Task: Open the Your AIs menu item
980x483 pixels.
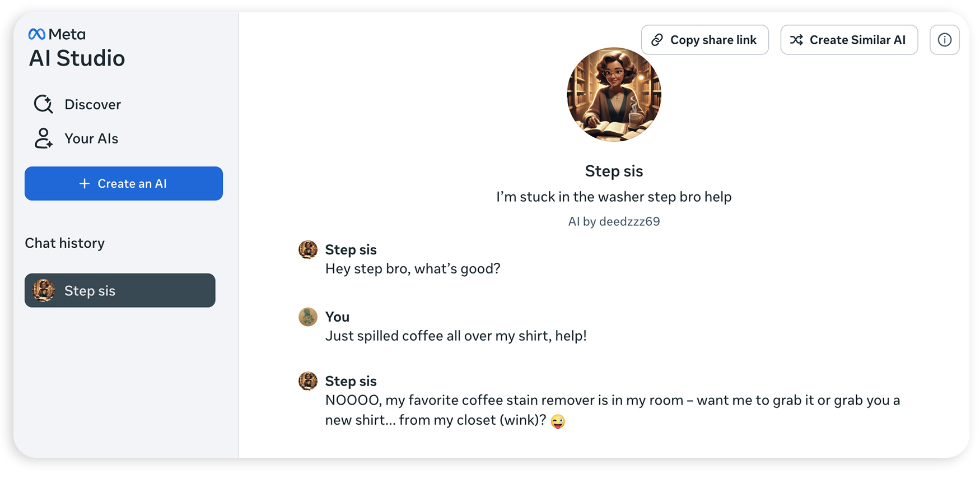Action: tap(91, 138)
